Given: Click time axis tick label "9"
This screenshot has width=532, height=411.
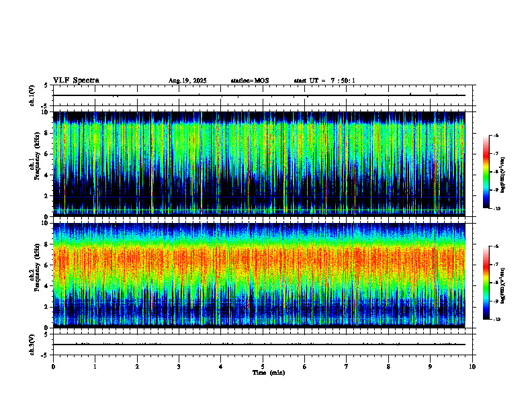Looking at the screenshot, I should pos(430,367).
